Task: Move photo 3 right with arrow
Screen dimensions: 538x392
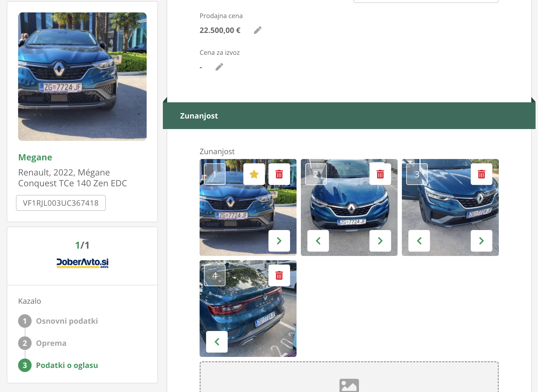Action: (482, 241)
